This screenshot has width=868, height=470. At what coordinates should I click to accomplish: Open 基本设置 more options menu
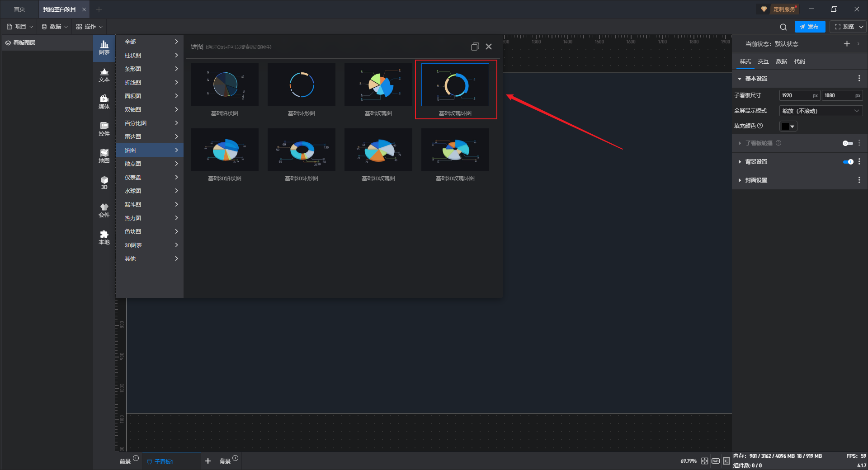tap(859, 79)
